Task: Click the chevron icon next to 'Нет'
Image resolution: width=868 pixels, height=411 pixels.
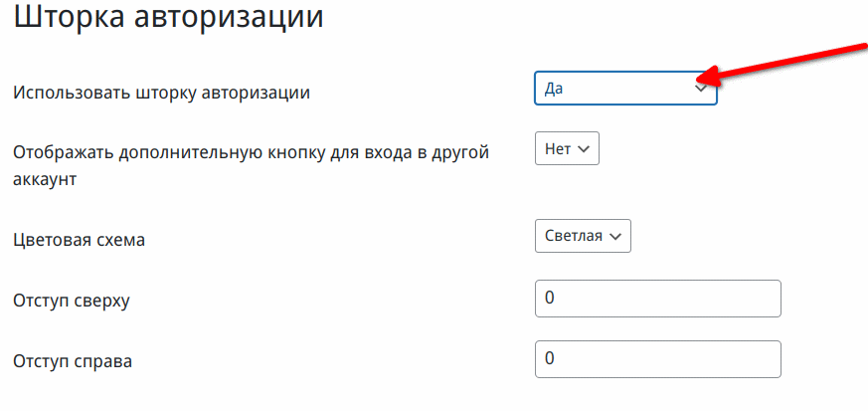Action: pos(584,149)
